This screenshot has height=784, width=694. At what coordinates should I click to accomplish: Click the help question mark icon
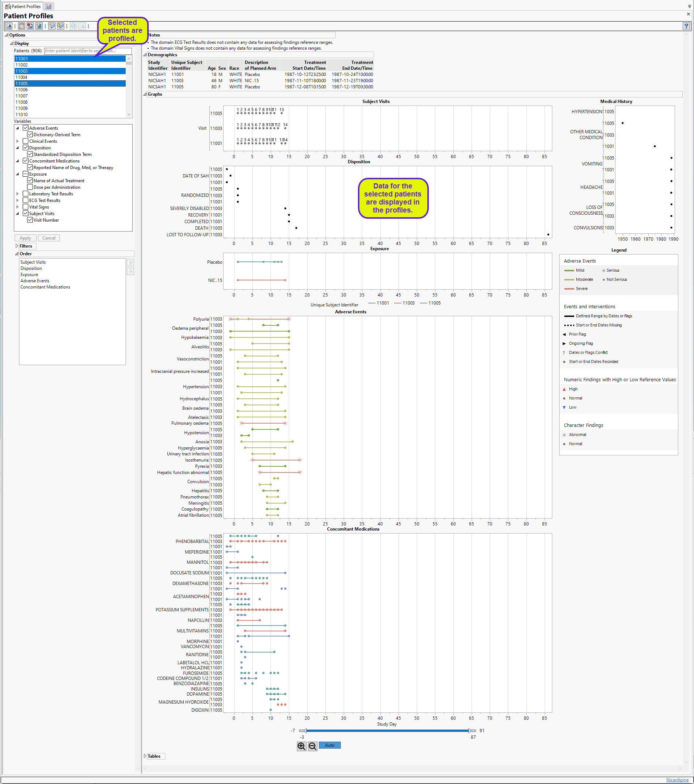[686, 26]
